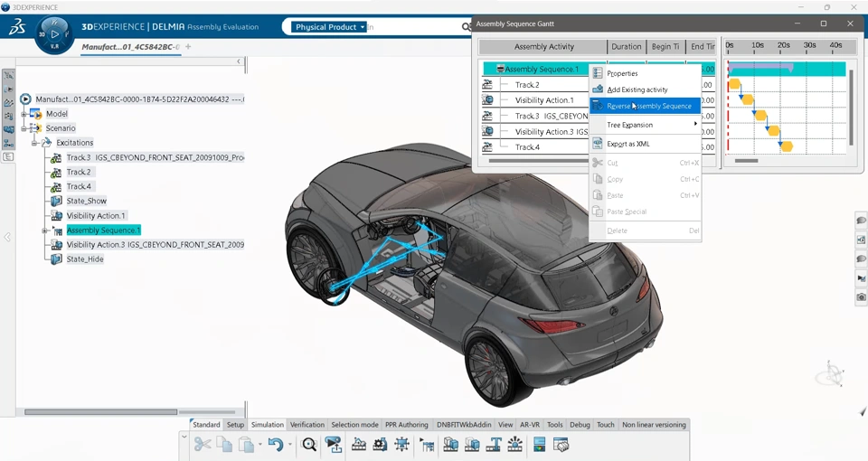868x461 pixels.
Task: Click the robot axis widget in the viewport
Action: [832, 374]
